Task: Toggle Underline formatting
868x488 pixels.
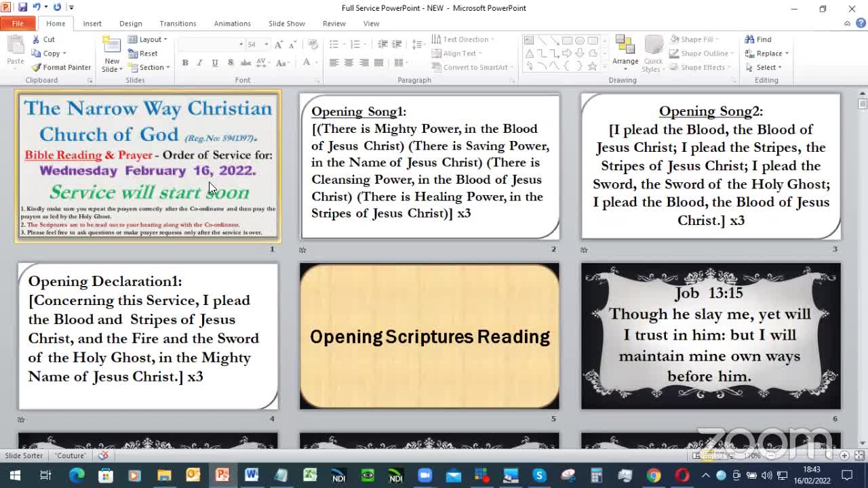Action: pos(215,62)
